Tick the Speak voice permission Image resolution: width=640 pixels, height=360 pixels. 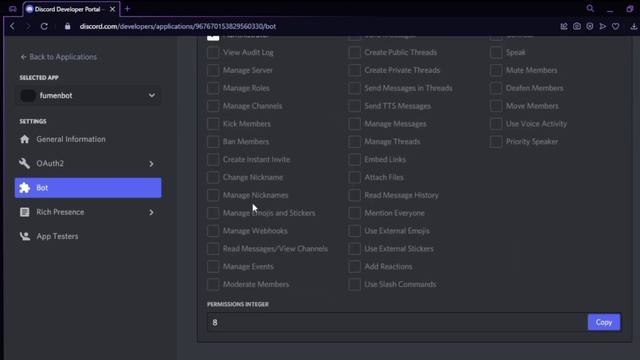(x=496, y=52)
